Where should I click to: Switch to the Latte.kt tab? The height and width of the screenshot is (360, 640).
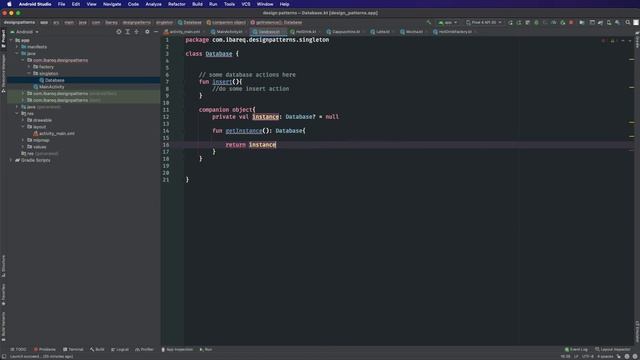point(381,31)
